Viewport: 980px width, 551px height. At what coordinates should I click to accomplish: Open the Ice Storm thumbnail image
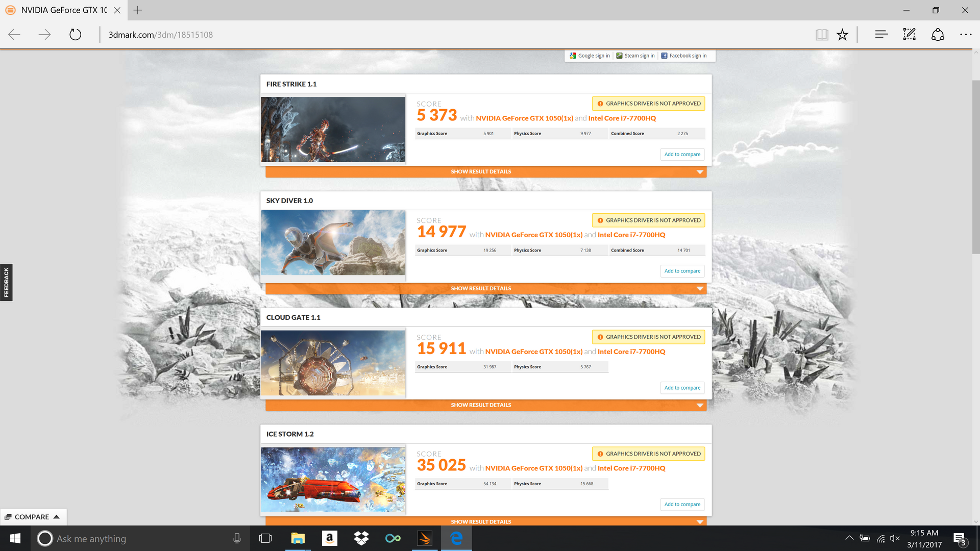click(x=333, y=480)
